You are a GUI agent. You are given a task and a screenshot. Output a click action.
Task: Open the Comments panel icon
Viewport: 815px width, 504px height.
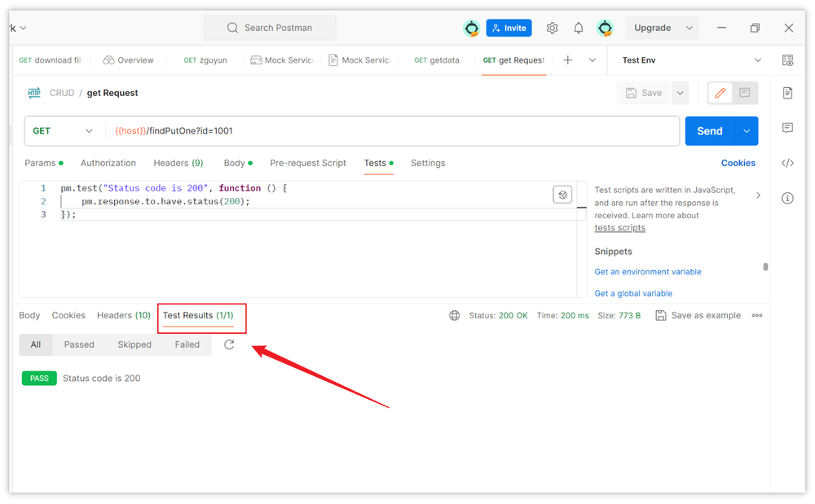pyautogui.click(x=787, y=128)
